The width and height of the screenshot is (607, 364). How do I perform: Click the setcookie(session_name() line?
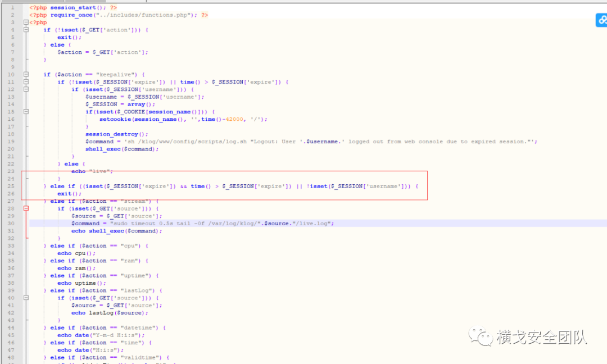coord(183,119)
